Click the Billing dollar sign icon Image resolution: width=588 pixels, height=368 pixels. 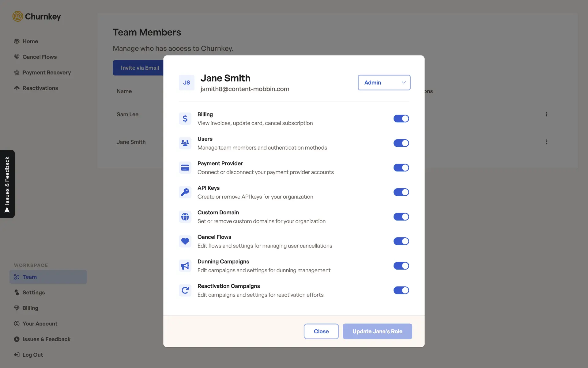click(185, 119)
